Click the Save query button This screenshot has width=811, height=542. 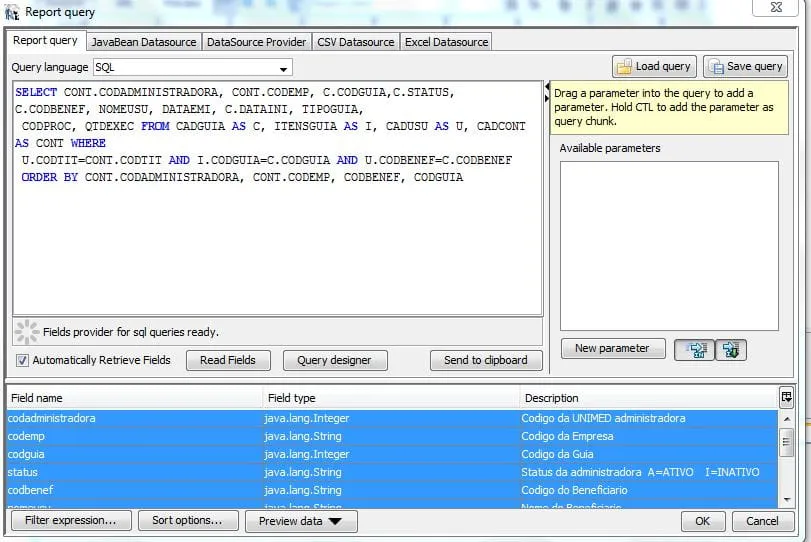coord(745,66)
